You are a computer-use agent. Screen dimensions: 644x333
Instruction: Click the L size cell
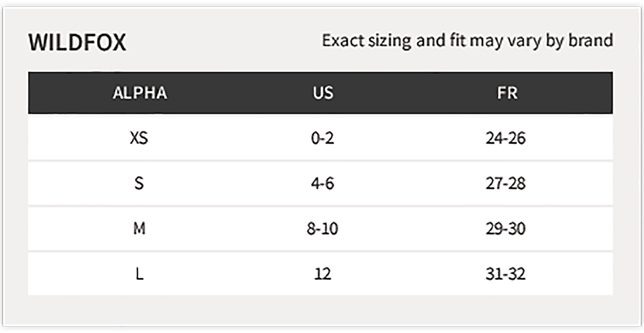click(x=139, y=273)
